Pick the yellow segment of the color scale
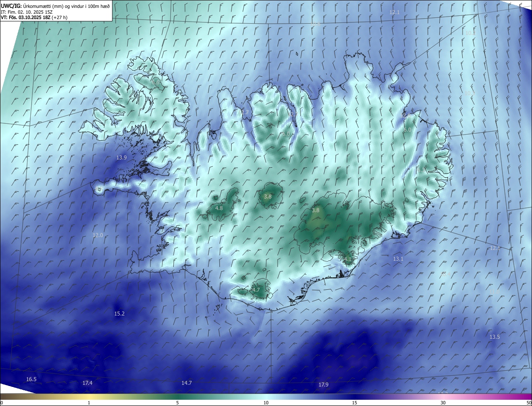The height and width of the screenshot is (406, 532). coord(89,396)
